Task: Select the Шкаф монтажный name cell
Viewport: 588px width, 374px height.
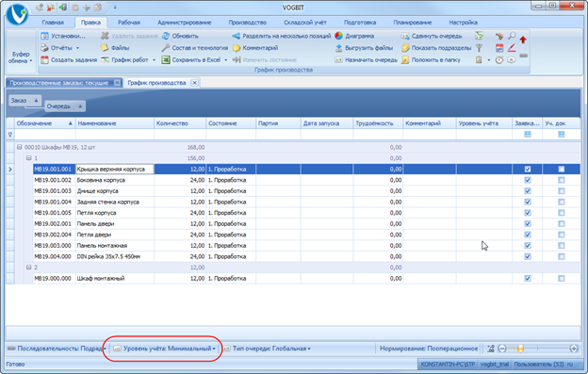Action: (x=115, y=278)
